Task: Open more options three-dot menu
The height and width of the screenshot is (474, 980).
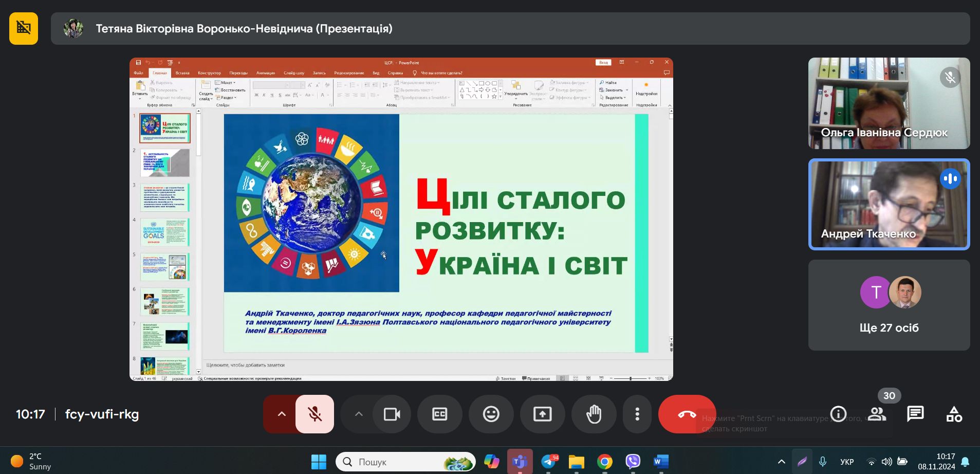Action: (637, 414)
